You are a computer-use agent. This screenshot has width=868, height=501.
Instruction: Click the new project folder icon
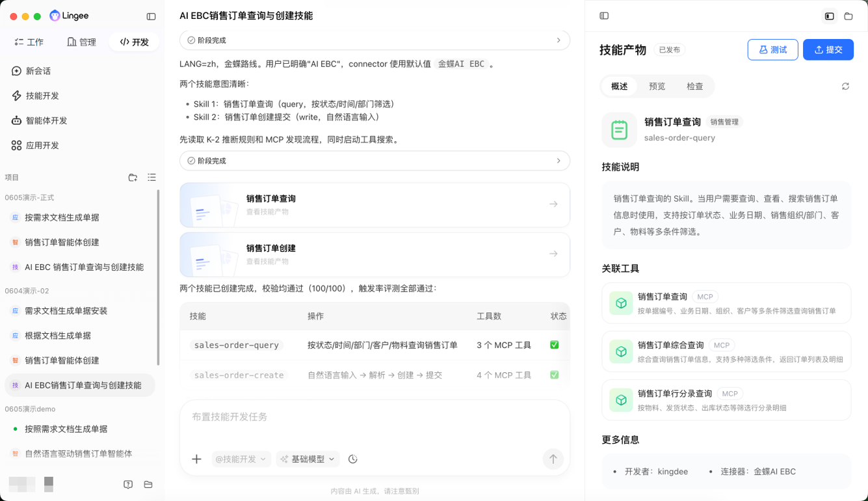pyautogui.click(x=133, y=177)
